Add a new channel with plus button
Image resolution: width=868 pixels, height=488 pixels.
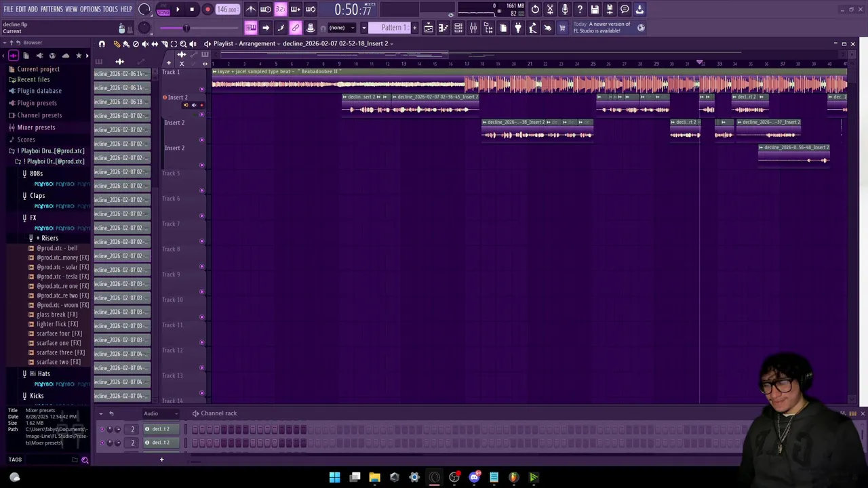click(x=161, y=460)
